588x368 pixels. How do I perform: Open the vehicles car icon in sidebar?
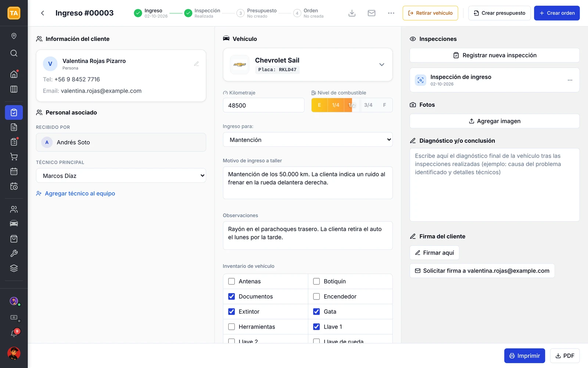pos(14,224)
